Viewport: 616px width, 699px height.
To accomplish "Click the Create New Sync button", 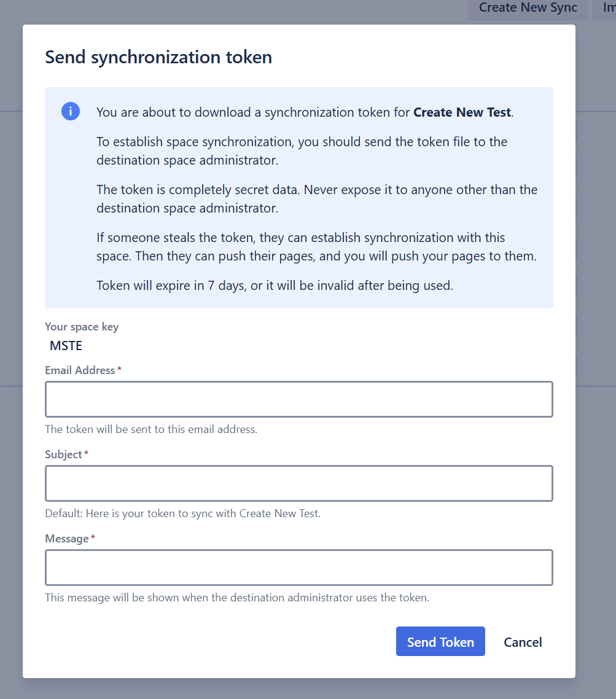I will click(528, 8).
